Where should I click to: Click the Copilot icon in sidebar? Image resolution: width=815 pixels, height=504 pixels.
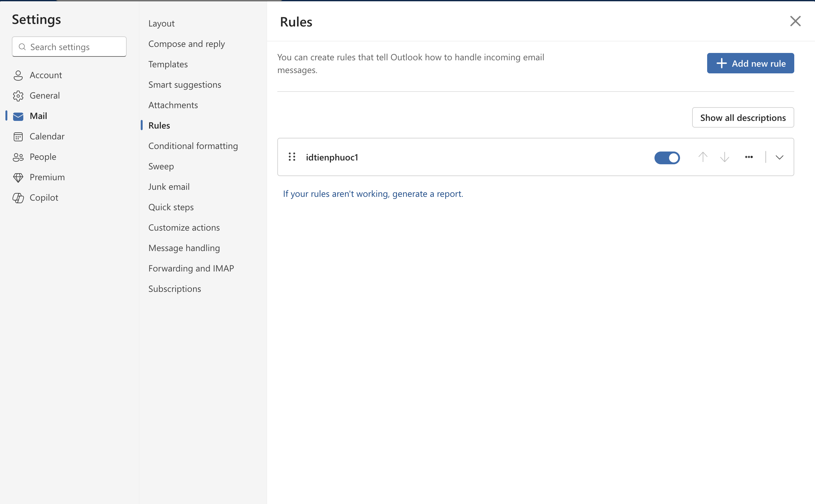(18, 198)
